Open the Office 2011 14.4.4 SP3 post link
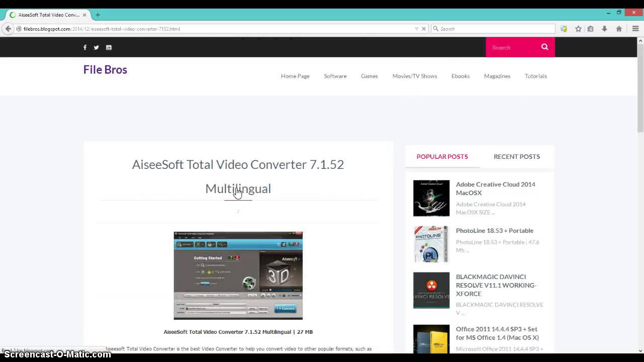The image size is (644, 362). pos(497,333)
